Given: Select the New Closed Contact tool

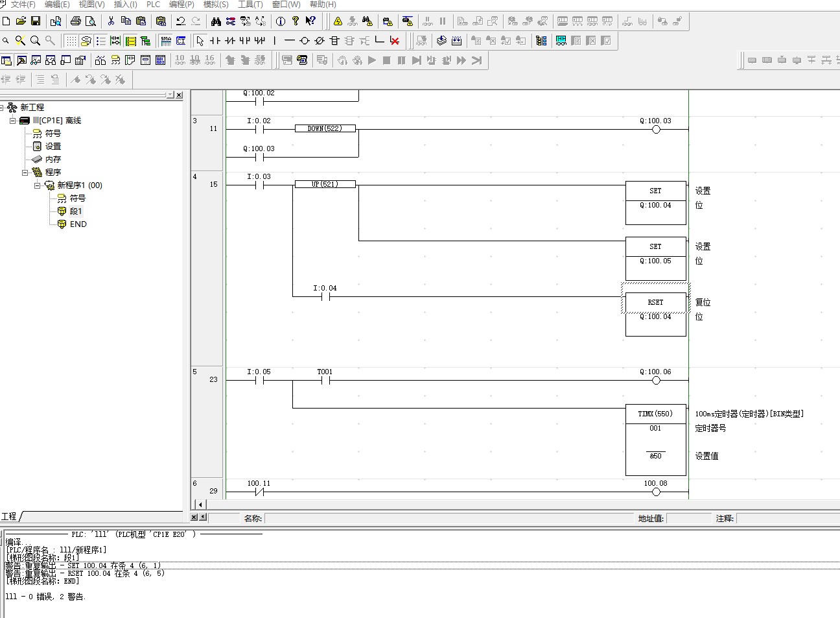Looking at the screenshot, I should pos(229,41).
